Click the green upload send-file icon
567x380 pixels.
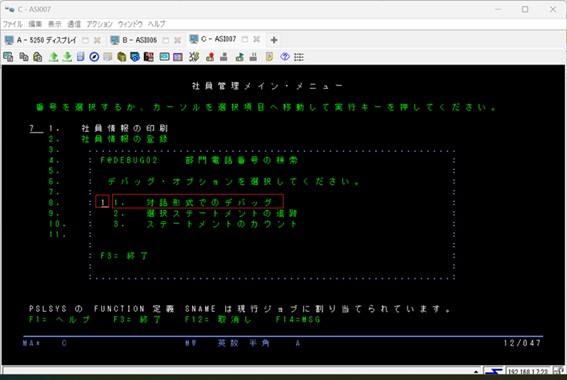54,57
